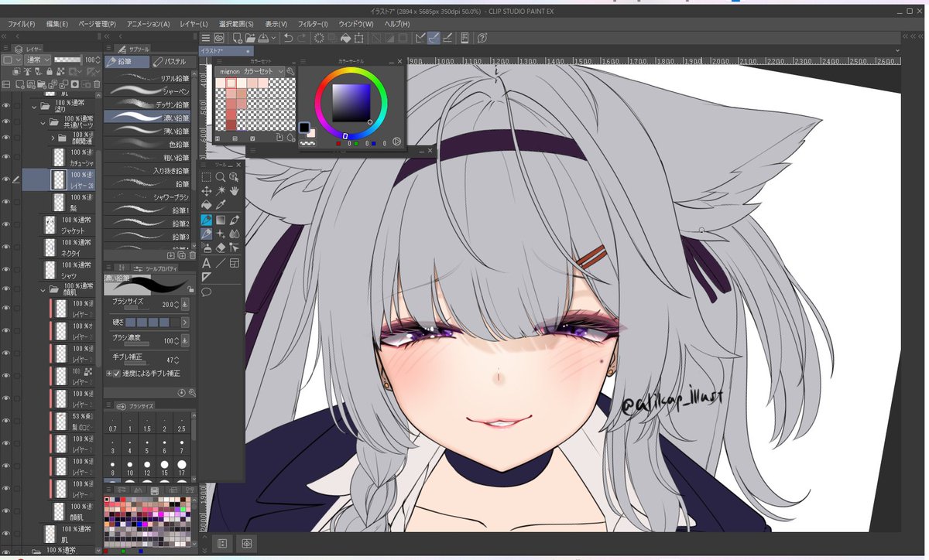
Task: Select the Zoom magnifier tool
Action: [221, 177]
